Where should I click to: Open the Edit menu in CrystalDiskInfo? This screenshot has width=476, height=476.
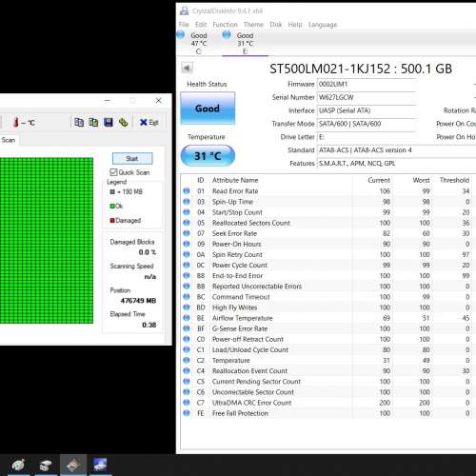pos(201,25)
